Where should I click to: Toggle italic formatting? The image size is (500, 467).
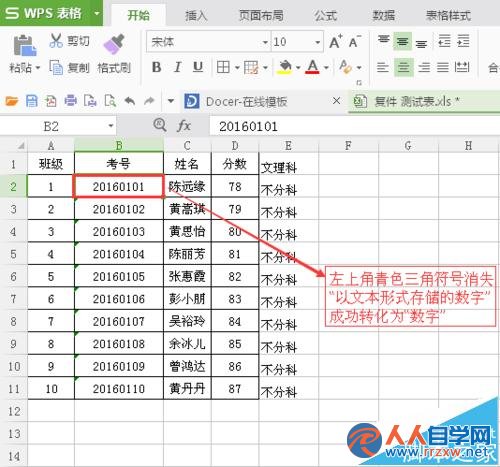tap(178, 67)
